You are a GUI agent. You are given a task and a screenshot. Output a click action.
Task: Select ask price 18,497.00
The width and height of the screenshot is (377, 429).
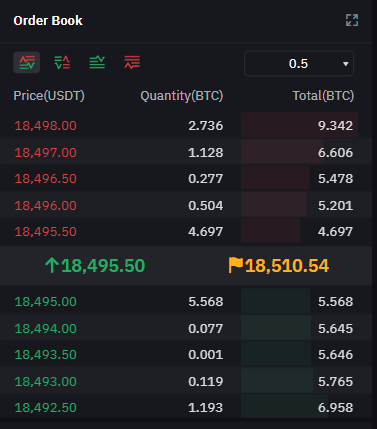click(x=46, y=152)
